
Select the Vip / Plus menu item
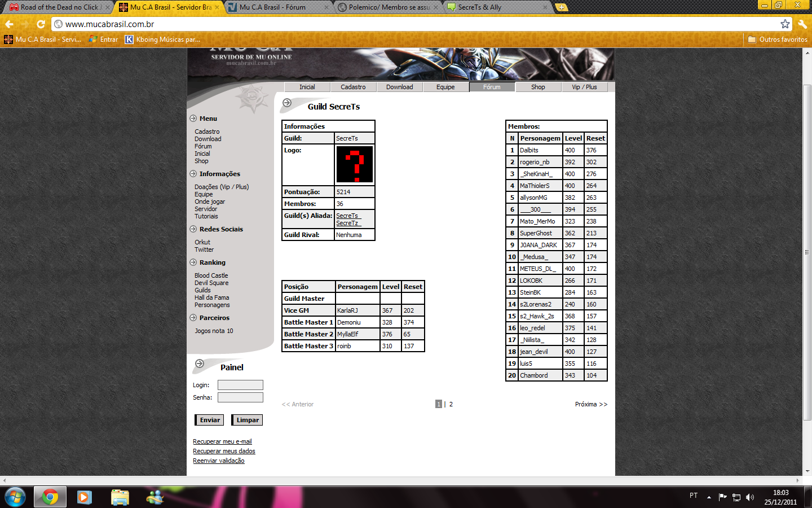click(x=584, y=87)
